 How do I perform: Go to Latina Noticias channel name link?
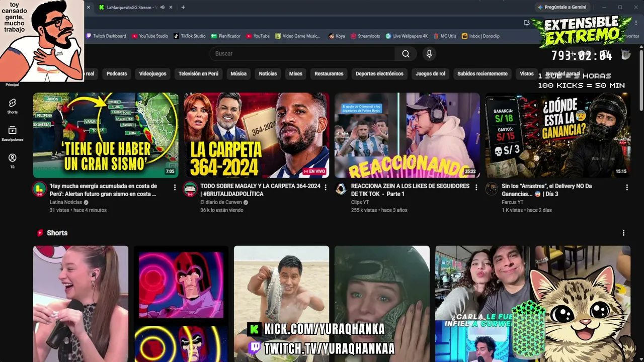pyautogui.click(x=65, y=202)
